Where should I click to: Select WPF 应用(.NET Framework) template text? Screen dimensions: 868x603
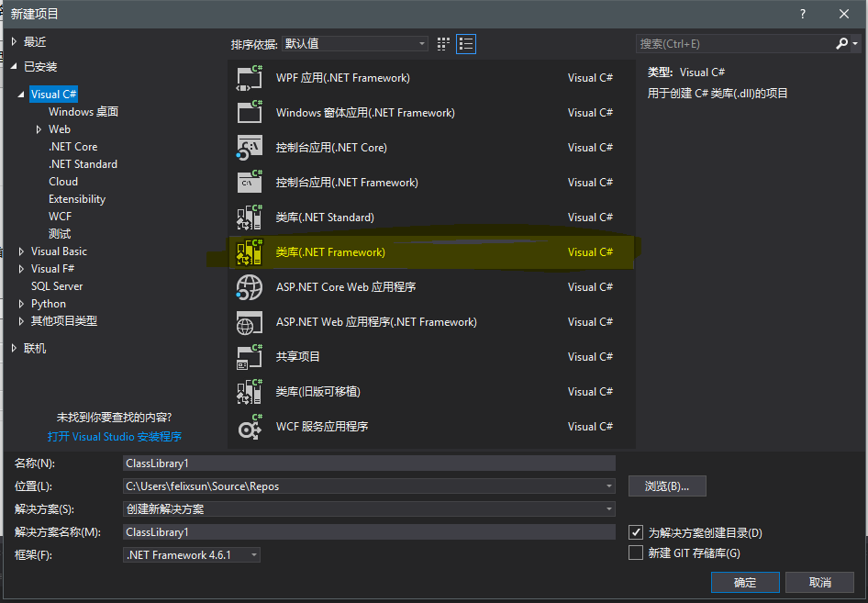click(x=343, y=78)
